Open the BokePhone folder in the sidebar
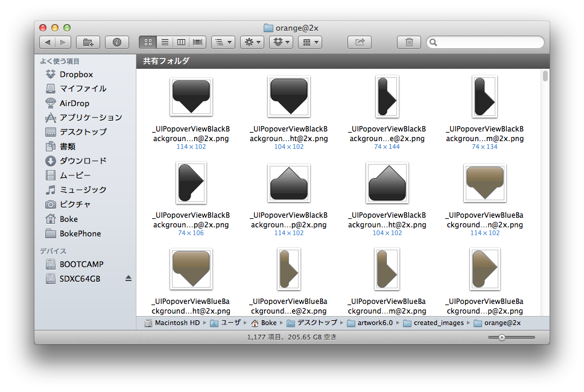 [x=73, y=233]
